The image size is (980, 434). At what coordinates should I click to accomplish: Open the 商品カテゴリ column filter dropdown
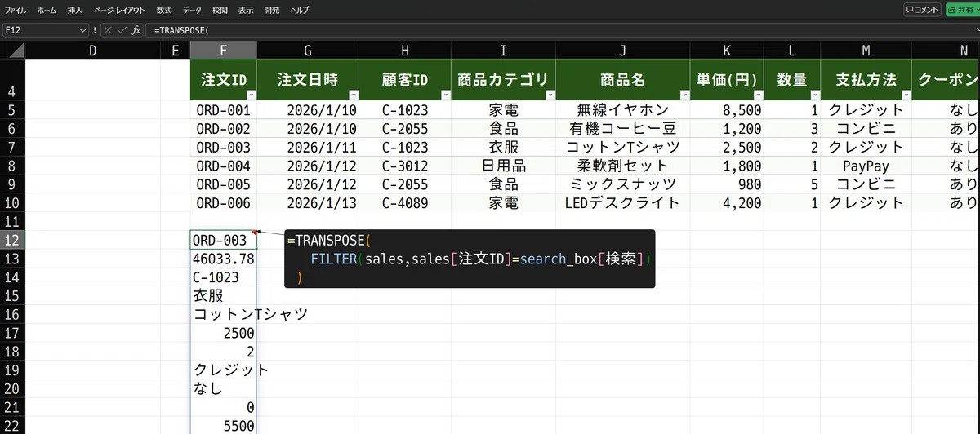(x=550, y=95)
